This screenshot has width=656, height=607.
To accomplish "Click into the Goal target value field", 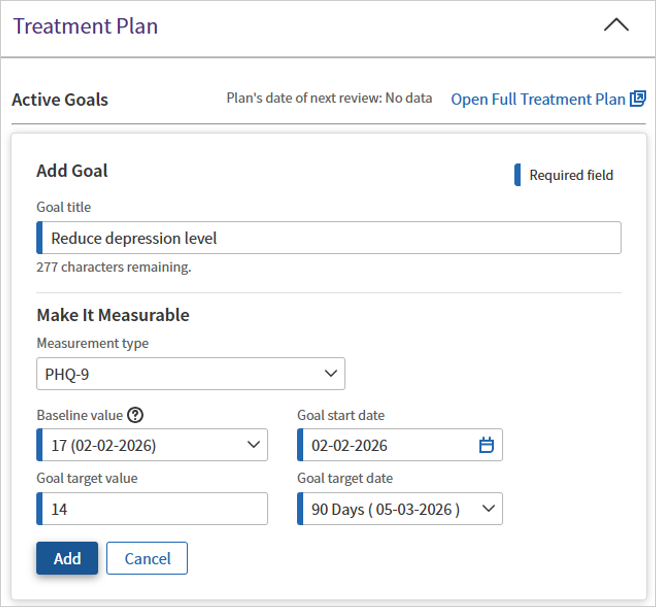I will (x=155, y=509).
